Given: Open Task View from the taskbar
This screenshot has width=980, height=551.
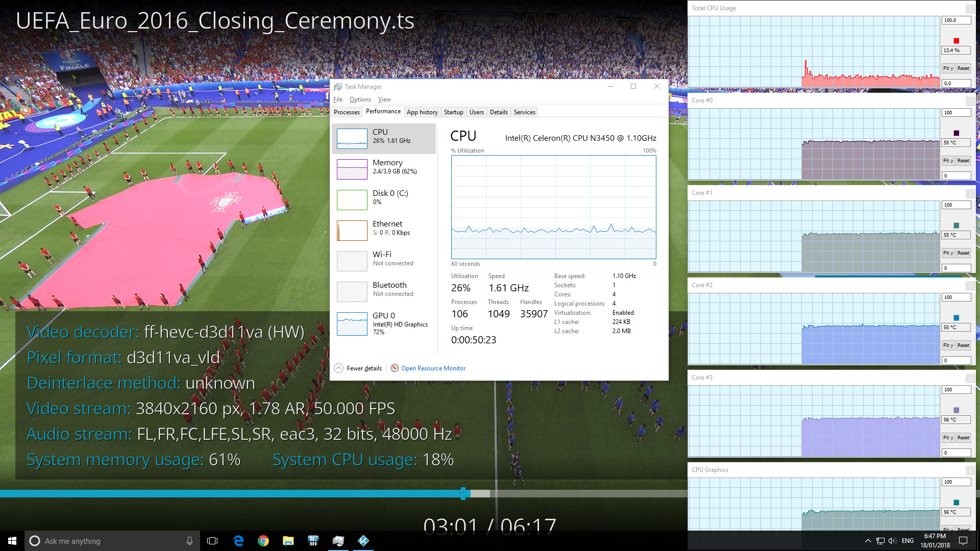Looking at the screenshot, I should pyautogui.click(x=212, y=541).
